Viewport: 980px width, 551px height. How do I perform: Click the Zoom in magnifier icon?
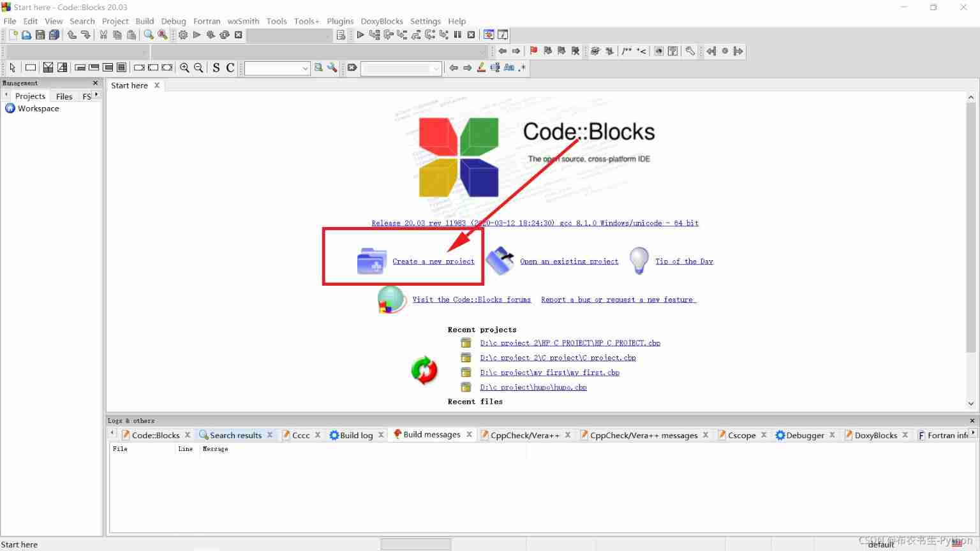tap(184, 68)
